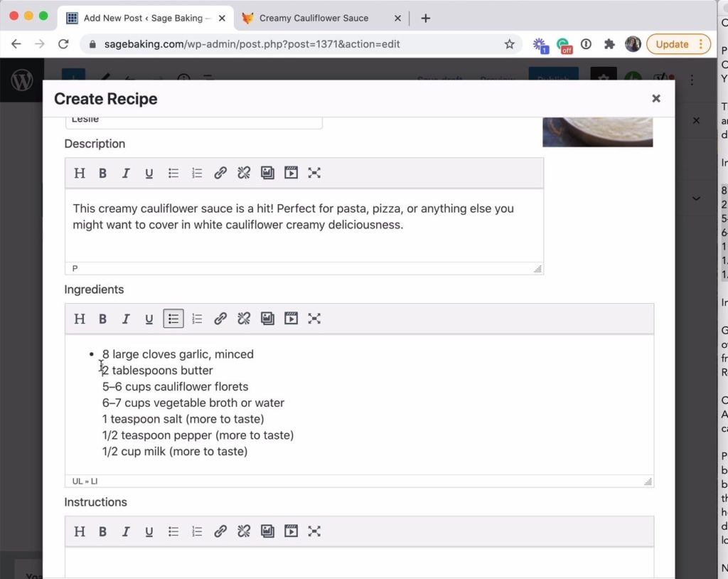Click Heading icon in Ingredients toolbar

pyautogui.click(x=80, y=319)
